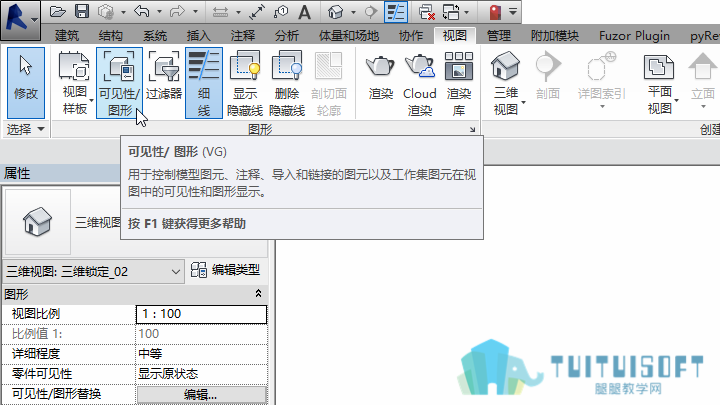Open the View Templates tool
This screenshot has width=720, height=405.
point(74,83)
